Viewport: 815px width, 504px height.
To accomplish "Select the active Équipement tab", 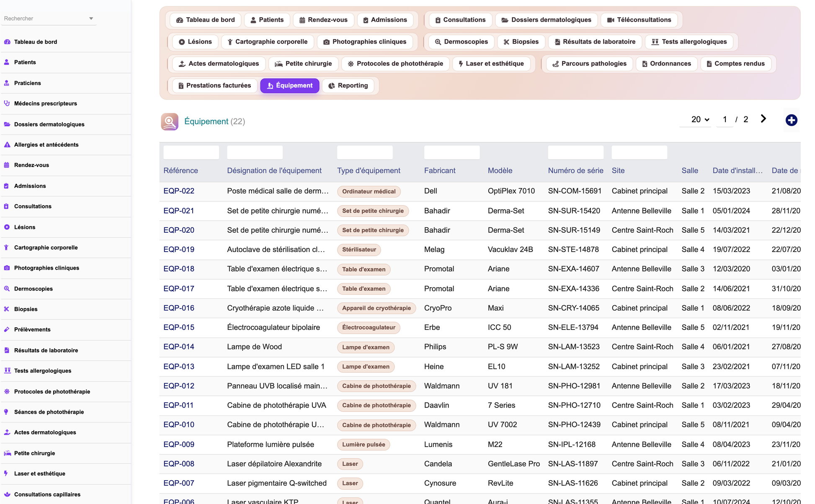I will click(290, 85).
